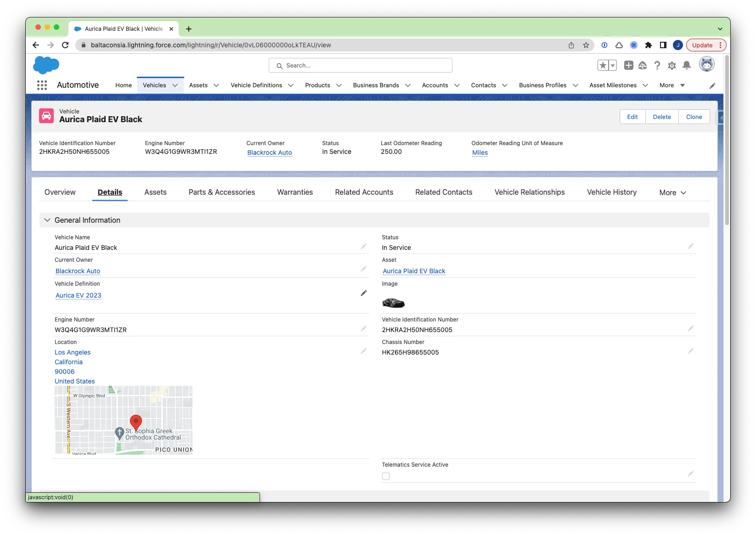The image size is (756, 536).
Task: Click the Salesforce Help question mark icon
Action: pos(657,66)
